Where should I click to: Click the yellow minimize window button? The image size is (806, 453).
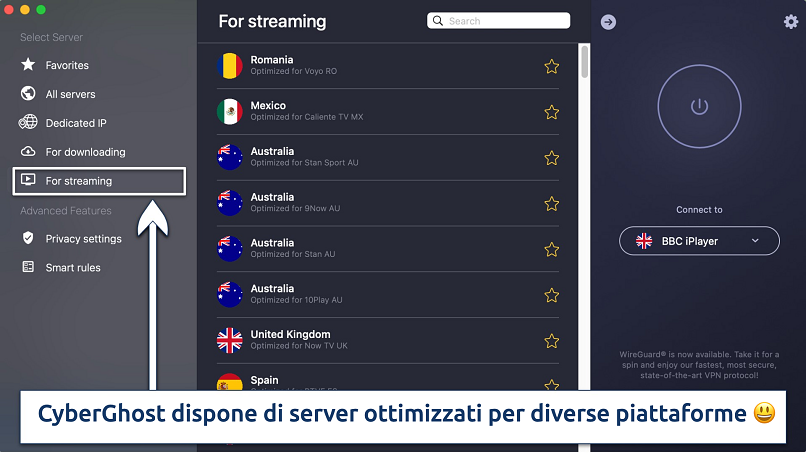[24, 10]
